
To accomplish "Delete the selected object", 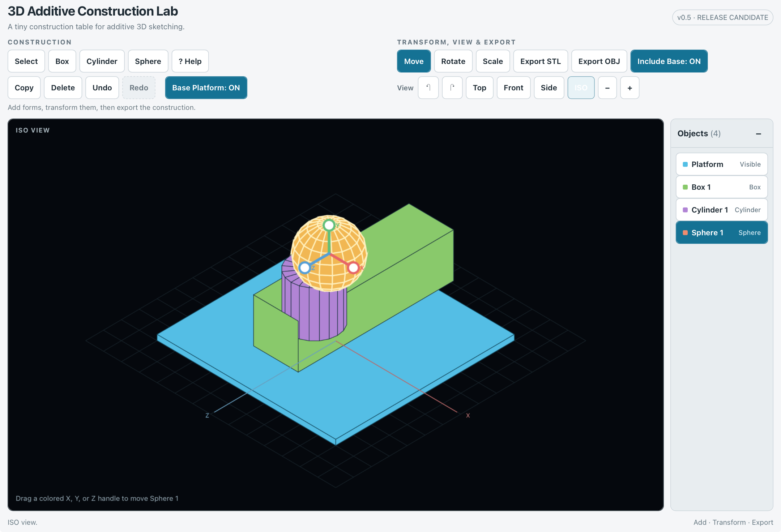I will click(63, 88).
